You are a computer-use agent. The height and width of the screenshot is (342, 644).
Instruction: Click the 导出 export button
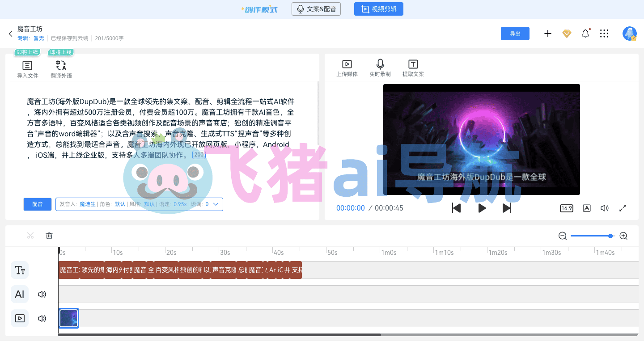click(x=515, y=34)
